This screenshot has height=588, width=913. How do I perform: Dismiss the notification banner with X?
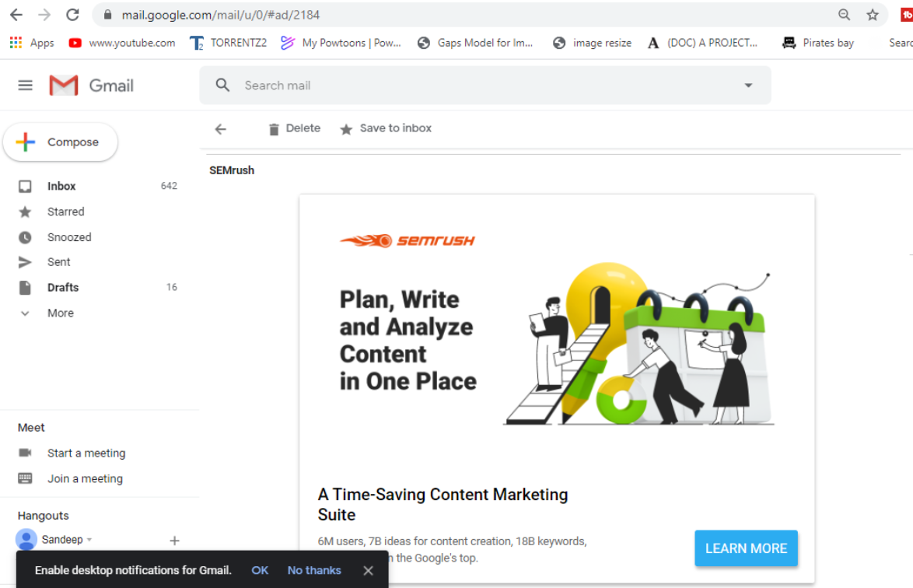[368, 571]
